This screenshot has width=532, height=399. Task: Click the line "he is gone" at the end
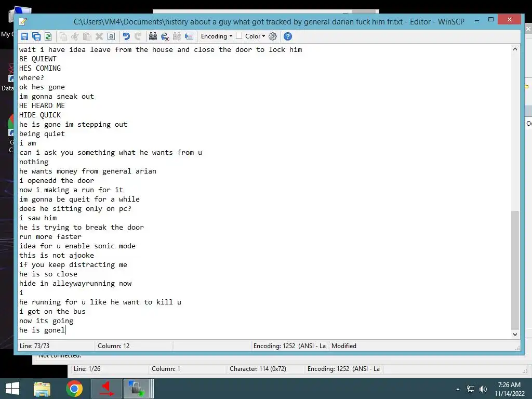[x=42, y=330]
